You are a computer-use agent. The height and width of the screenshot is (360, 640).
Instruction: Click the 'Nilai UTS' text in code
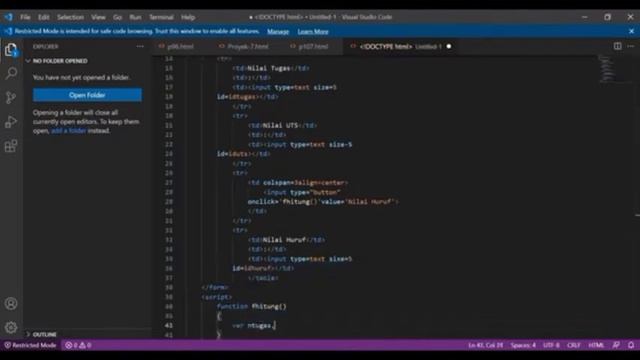pyautogui.click(x=280, y=125)
